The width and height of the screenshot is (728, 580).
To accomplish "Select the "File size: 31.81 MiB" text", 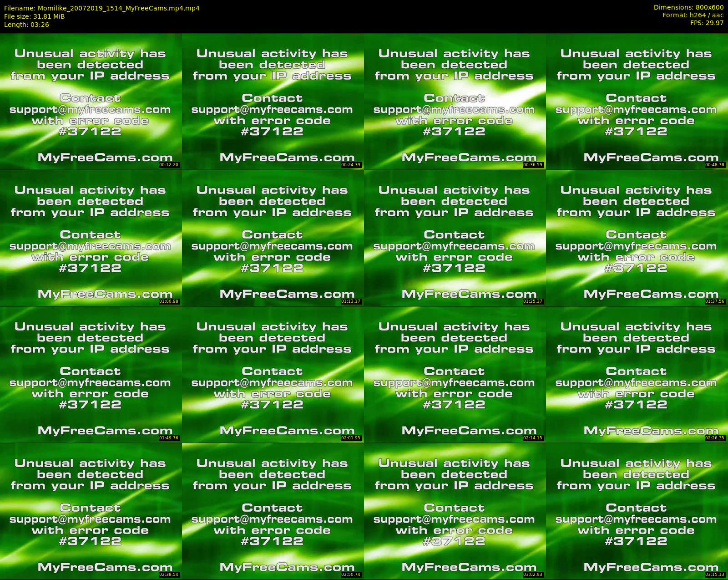I will 34,16.
